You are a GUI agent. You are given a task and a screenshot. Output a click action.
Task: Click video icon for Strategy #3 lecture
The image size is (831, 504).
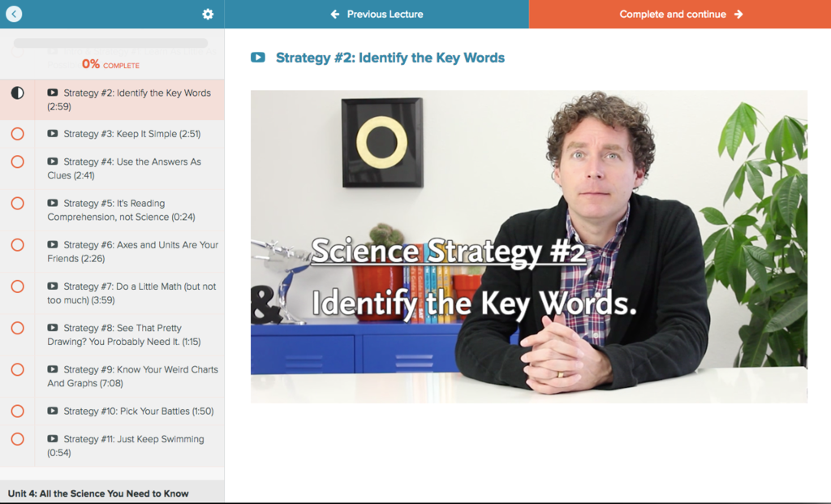(x=53, y=134)
